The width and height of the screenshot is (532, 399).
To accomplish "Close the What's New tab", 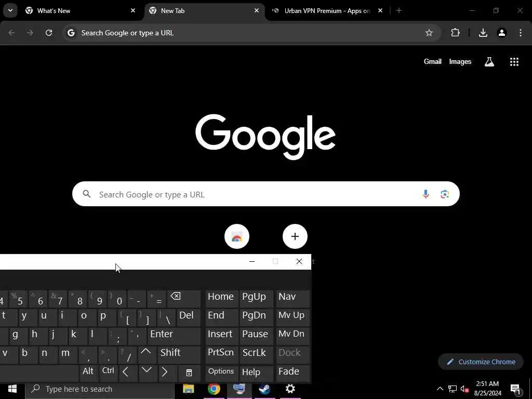I will 133,10.
